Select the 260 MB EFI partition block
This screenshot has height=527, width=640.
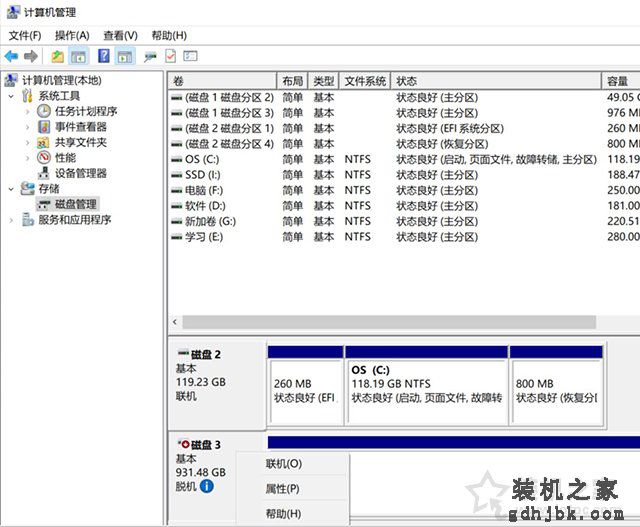pos(305,386)
